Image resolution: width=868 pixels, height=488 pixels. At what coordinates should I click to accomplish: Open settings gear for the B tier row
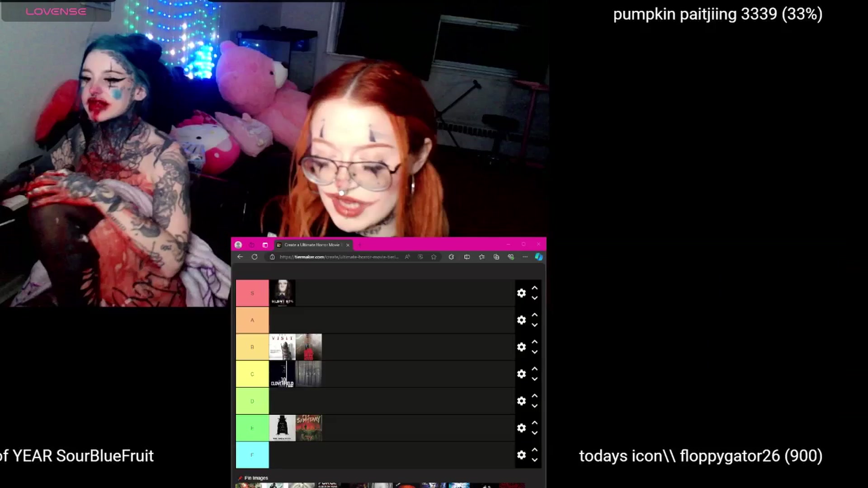click(521, 347)
